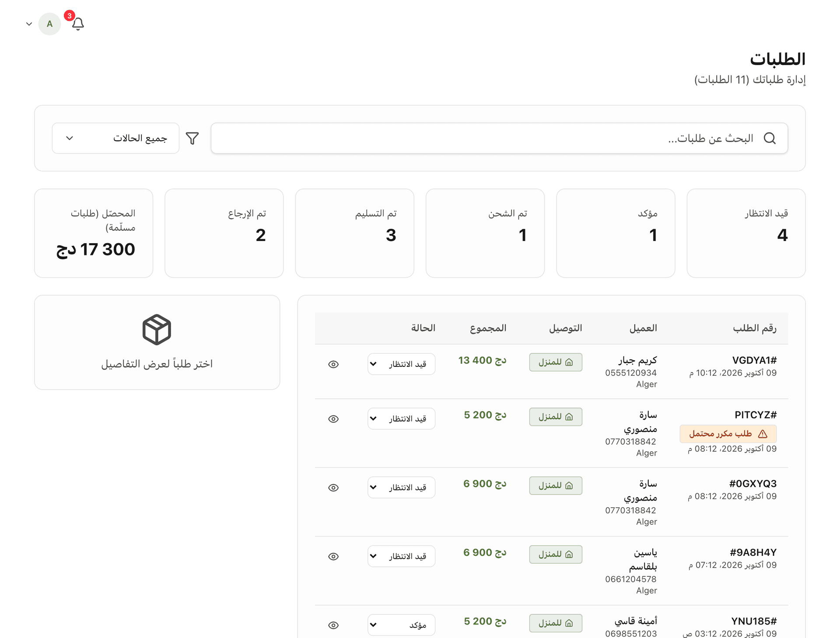Click the collected revenue 17 300 card
The height and width of the screenshot is (638, 840).
tap(94, 233)
